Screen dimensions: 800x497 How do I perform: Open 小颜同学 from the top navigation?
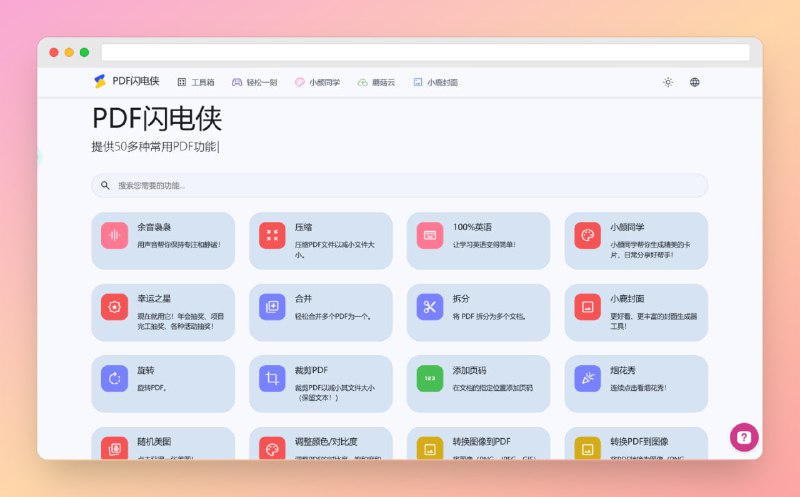tap(317, 82)
